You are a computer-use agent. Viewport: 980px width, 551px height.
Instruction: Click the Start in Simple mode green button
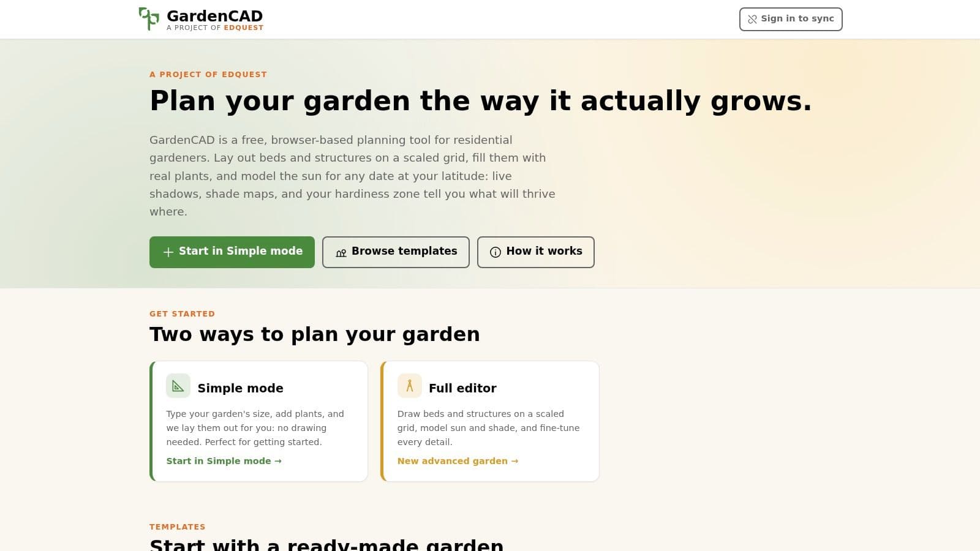[x=232, y=252]
